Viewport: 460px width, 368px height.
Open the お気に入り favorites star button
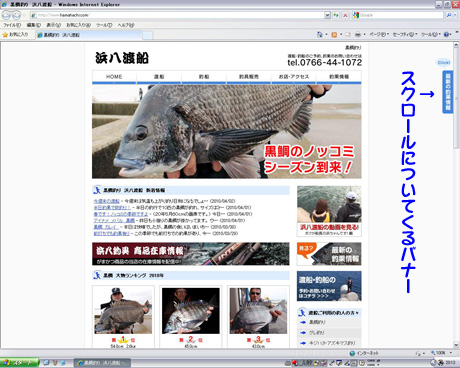16,34
